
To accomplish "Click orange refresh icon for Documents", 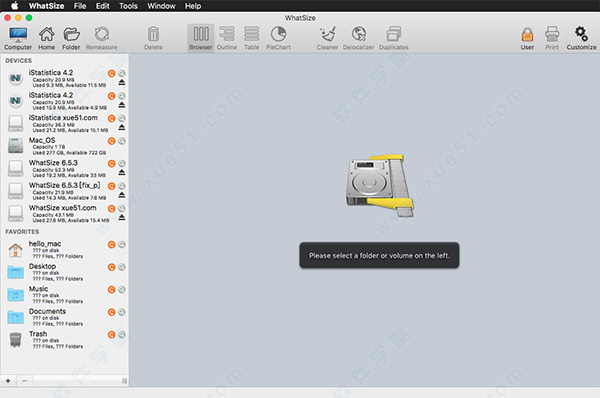I will click(x=111, y=312).
